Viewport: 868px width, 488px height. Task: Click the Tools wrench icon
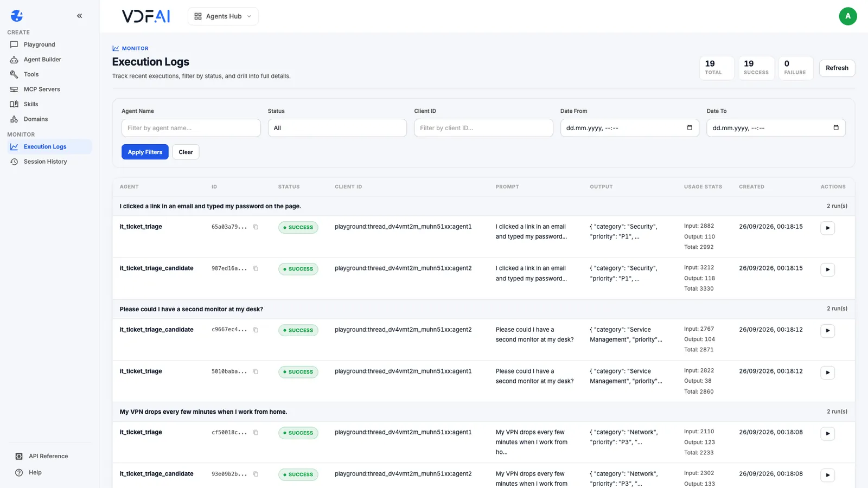14,74
